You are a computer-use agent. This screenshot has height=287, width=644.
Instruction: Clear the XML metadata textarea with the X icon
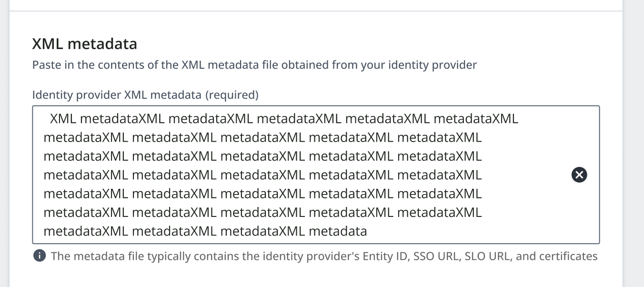coord(579,175)
